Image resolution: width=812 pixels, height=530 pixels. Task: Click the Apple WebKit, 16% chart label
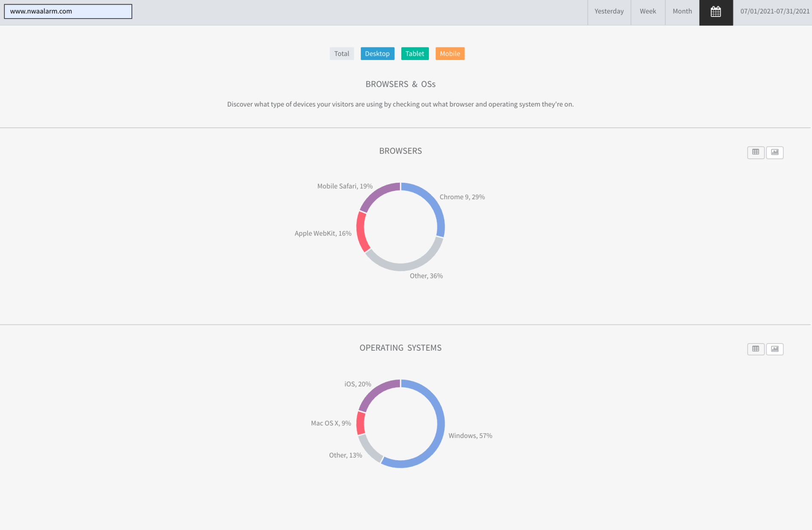[x=323, y=233]
